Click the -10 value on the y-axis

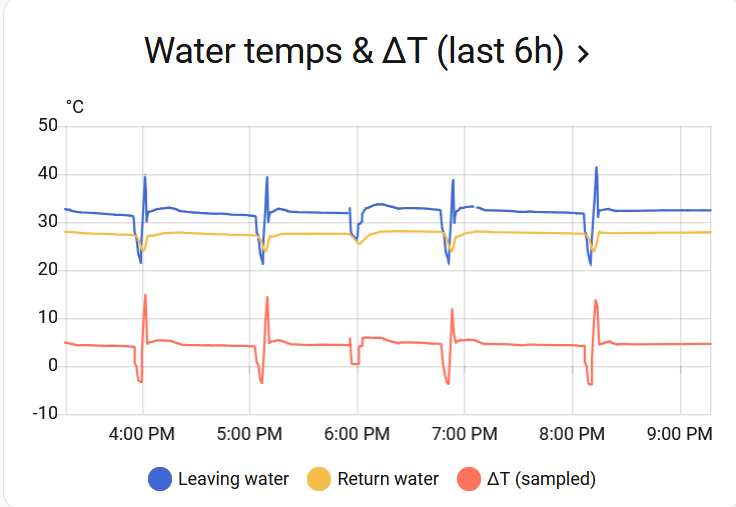click(43, 413)
